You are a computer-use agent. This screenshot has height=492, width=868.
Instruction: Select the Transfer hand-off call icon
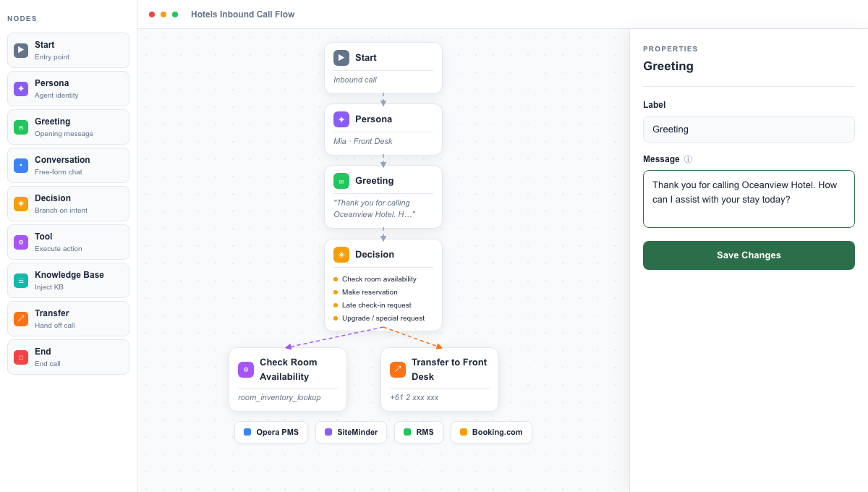pos(20,318)
